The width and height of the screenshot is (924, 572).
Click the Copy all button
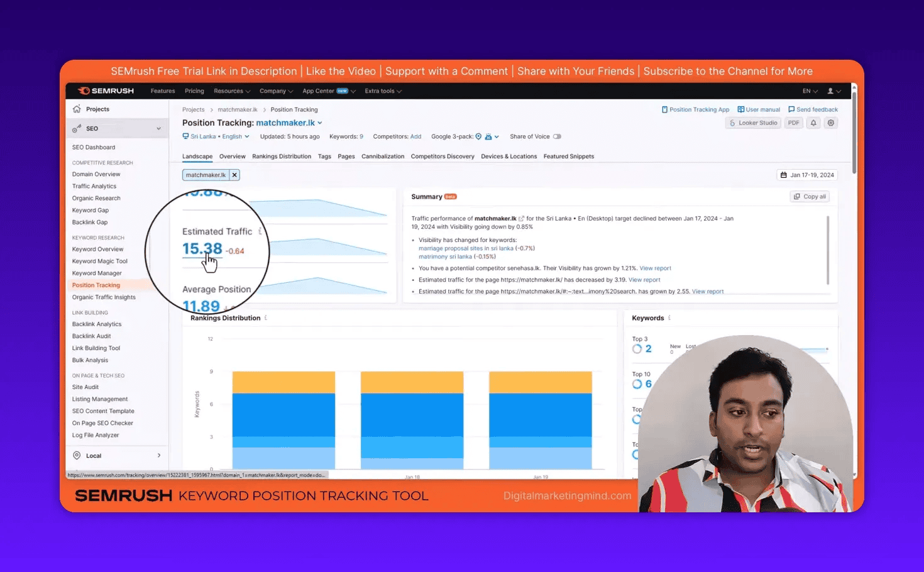(810, 197)
